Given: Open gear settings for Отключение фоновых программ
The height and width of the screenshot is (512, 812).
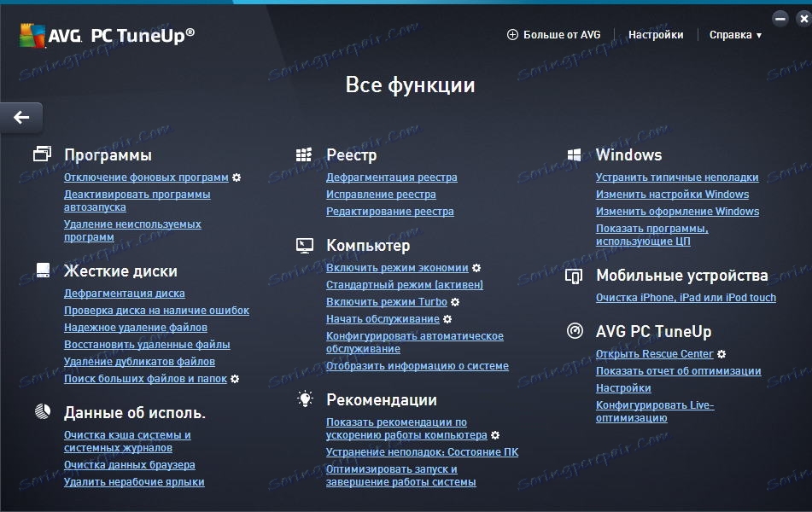Looking at the screenshot, I should tap(237, 177).
